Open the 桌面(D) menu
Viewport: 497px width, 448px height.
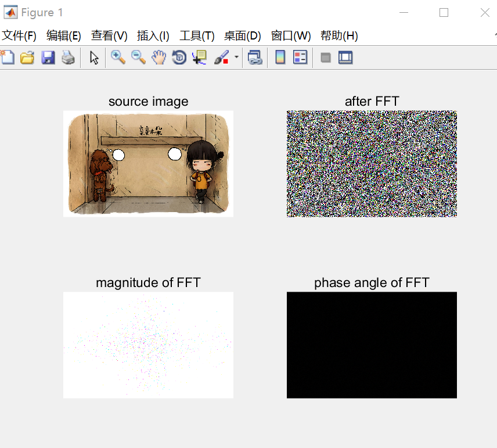(243, 35)
